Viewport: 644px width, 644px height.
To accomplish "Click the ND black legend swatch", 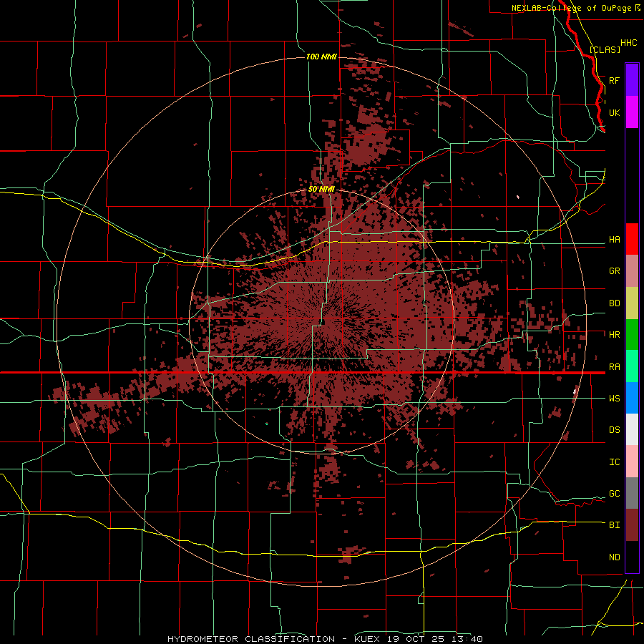I will click(632, 557).
